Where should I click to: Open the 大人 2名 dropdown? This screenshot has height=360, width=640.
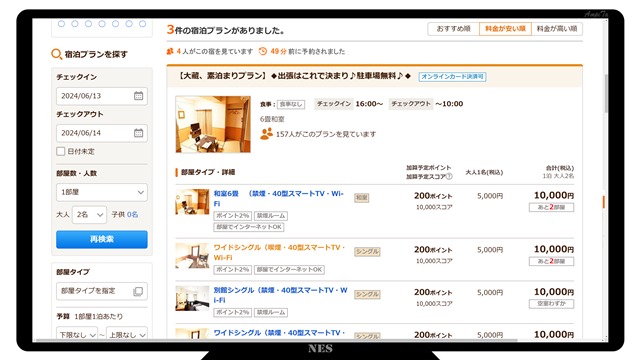[89, 215]
